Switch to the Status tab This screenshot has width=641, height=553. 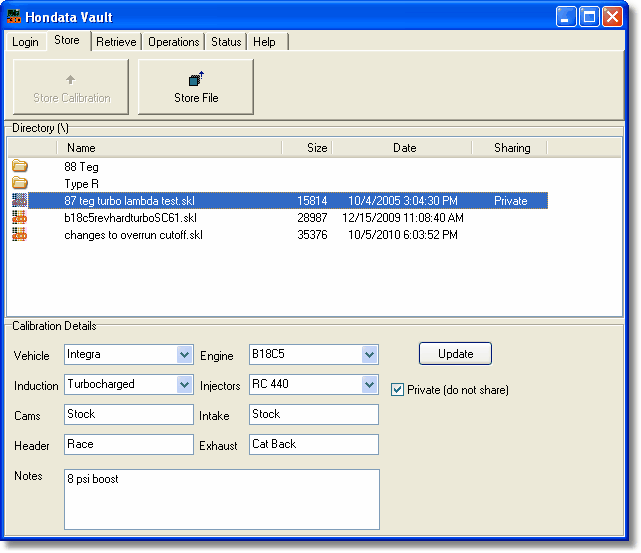226,42
